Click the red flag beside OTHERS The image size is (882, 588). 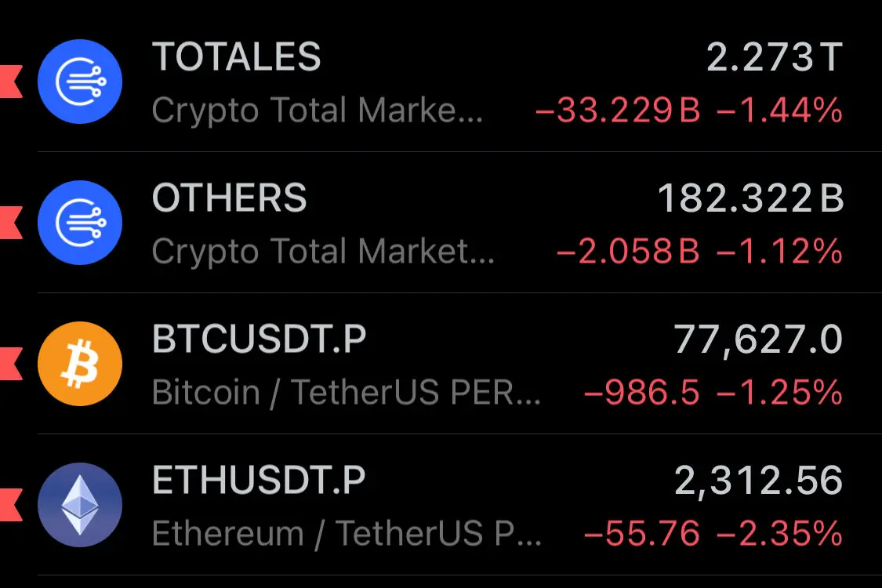coord(11,223)
